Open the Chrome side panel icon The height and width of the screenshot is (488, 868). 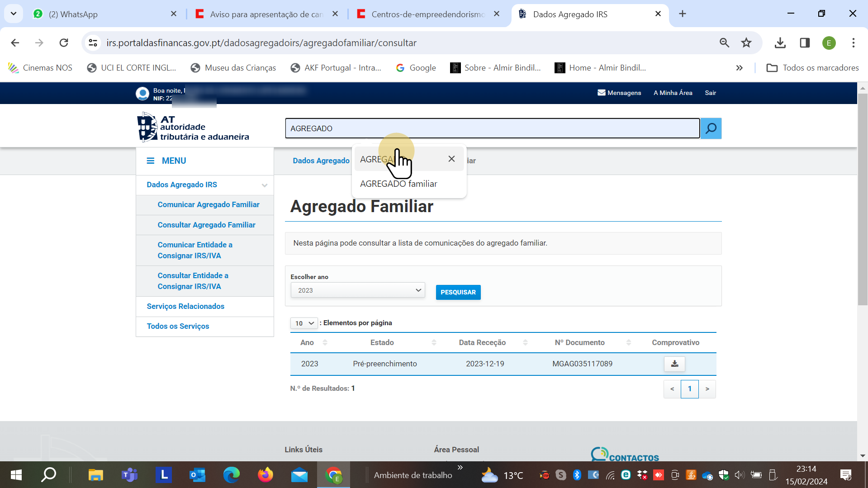804,43
